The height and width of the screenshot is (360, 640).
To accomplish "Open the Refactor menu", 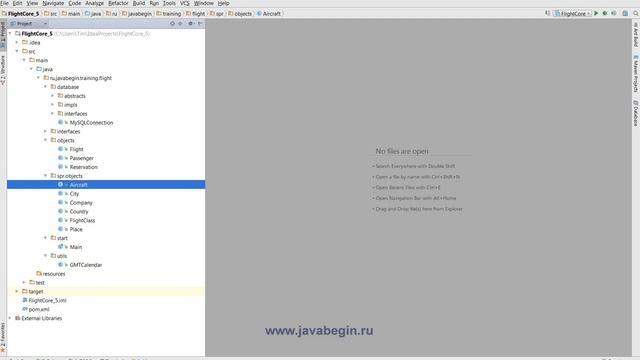I will coord(118,3).
